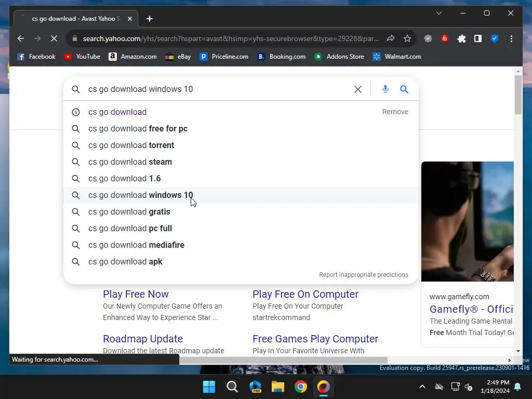Open the 'Play Free Now' ad link
532x399 pixels.
[x=136, y=294]
